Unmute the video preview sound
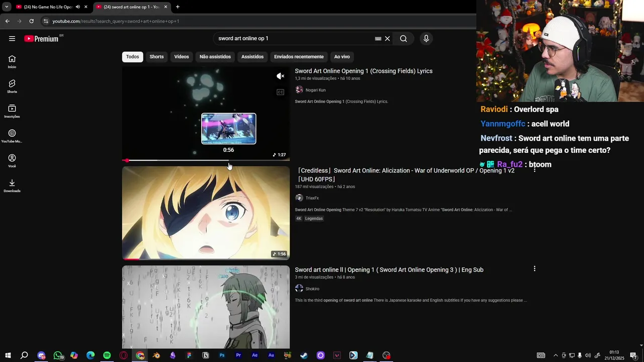This screenshot has height=362, width=644. (281, 76)
